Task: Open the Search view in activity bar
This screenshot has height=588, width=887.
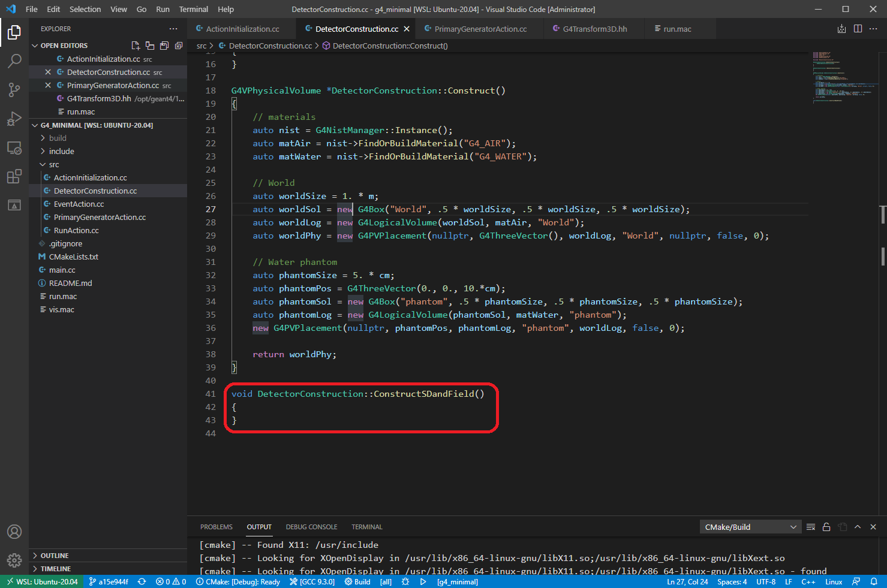Action: point(14,61)
